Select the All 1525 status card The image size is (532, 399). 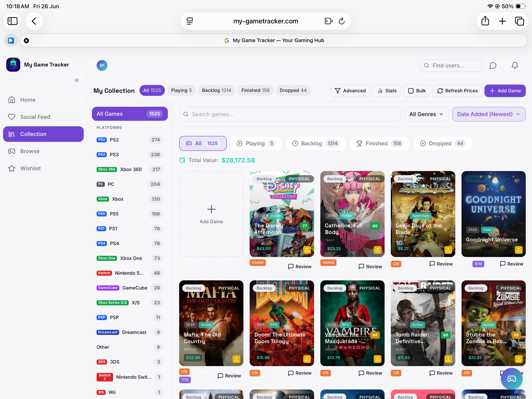click(203, 143)
